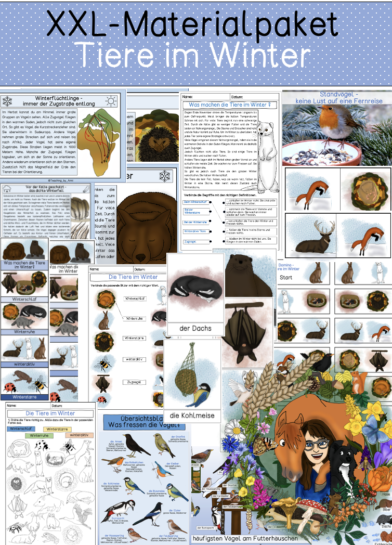Image resolution: width=392 pixels, height=545 pixels.
Task: Click the feathers image on the Winterfell sheet
Action: [80, 216]
